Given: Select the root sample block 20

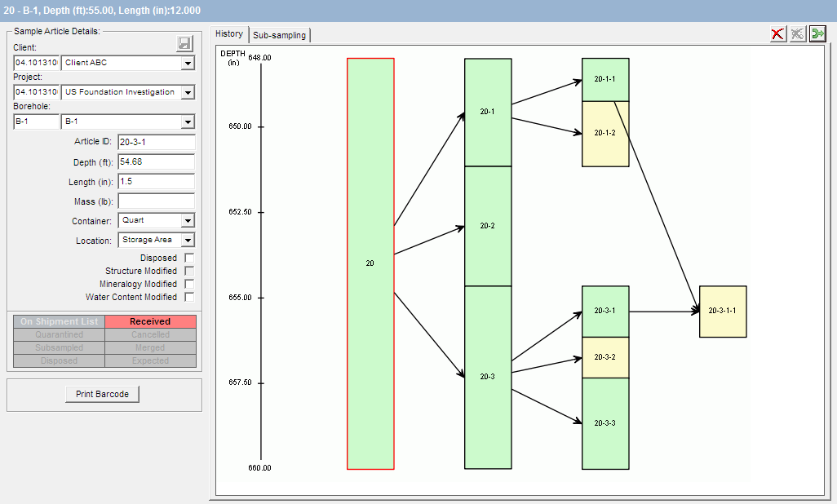Looking at the screenshot, I should [370, 263].
